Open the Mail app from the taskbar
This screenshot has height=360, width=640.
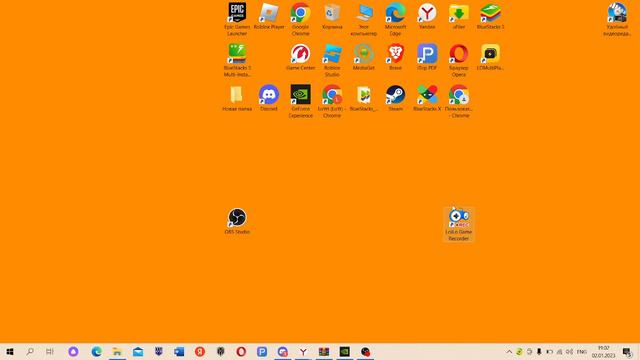pyautogui.click(x=138, y=351)
